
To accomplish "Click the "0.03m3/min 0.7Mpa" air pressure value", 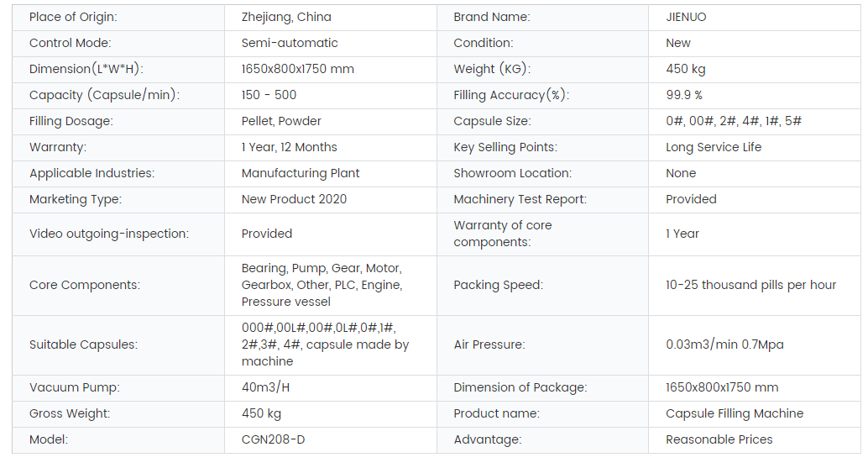I will 724,344.
